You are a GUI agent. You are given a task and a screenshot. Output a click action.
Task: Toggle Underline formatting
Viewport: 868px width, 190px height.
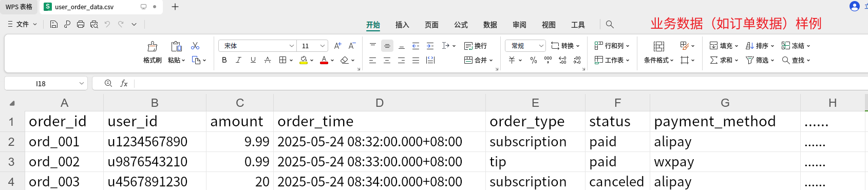pos(253,60)
